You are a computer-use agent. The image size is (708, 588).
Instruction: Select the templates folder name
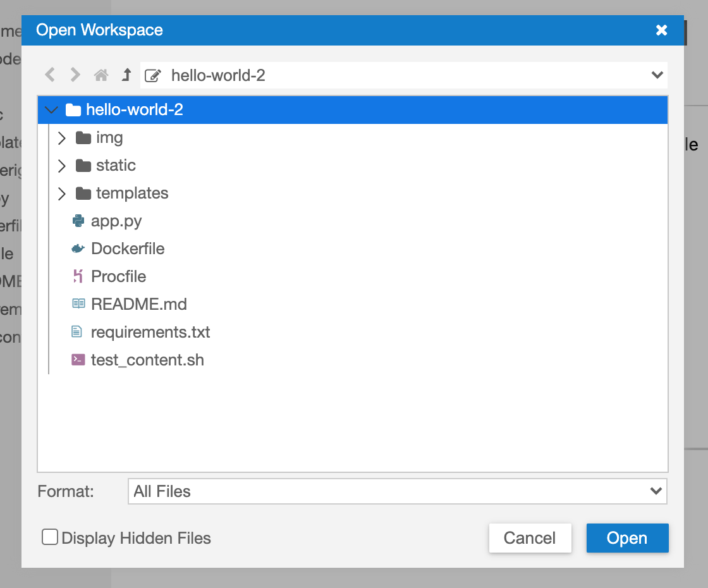coord(132,193)
